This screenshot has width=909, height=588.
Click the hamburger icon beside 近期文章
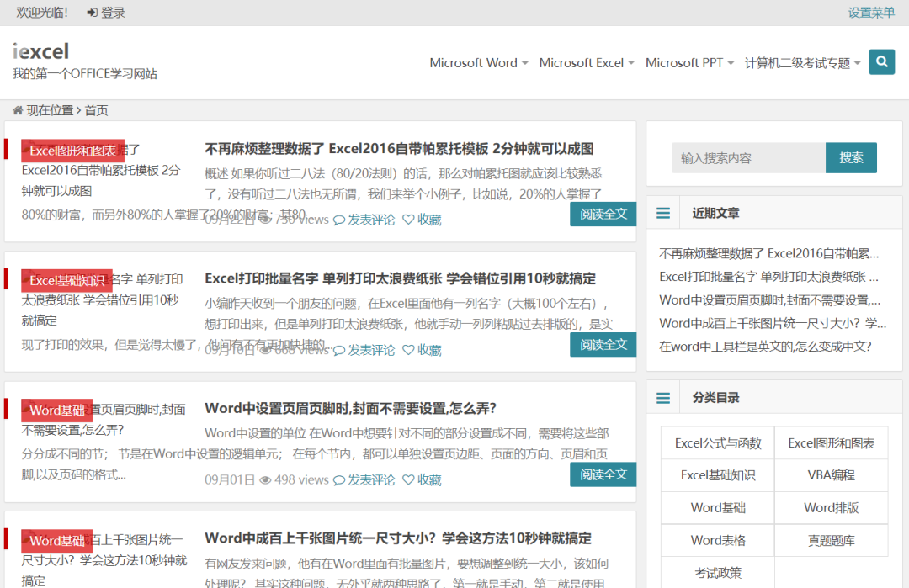click(x=663, y=213)
